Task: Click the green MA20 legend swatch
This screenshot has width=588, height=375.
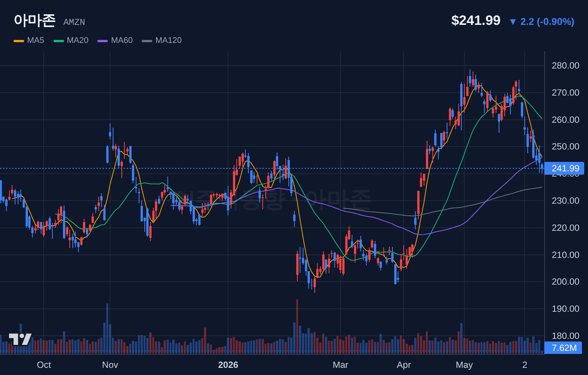Action: pyautogui.click(x=59, y=41)
